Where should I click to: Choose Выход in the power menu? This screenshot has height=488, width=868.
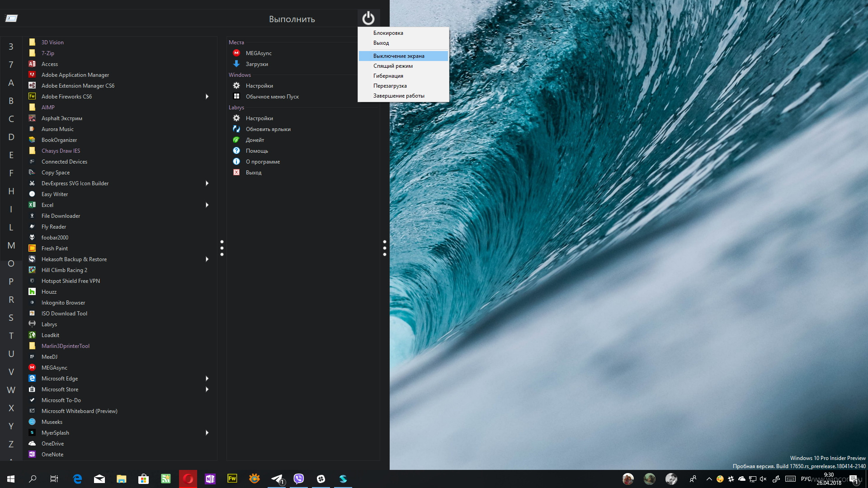(403, 43)
